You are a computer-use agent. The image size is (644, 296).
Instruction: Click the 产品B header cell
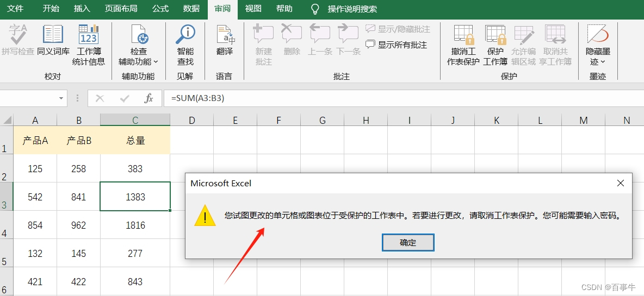(79, 141)
